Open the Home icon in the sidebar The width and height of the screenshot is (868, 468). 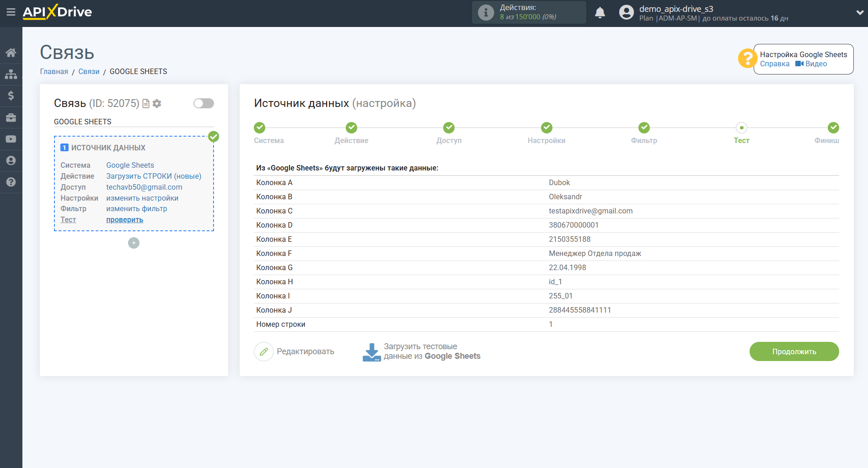tap(11, 53)
